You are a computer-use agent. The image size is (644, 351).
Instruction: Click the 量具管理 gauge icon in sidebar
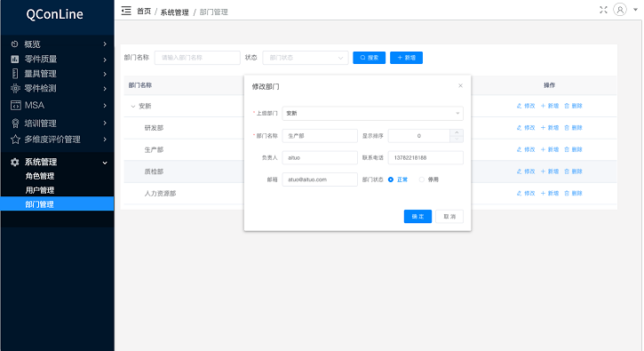pos(15,74)
